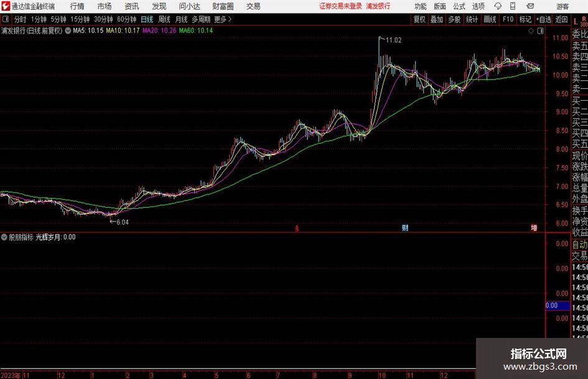Select the 周线 weekly period
This screenshot has height=379, width=588.
pyautogui.click(x=164, y=19)
